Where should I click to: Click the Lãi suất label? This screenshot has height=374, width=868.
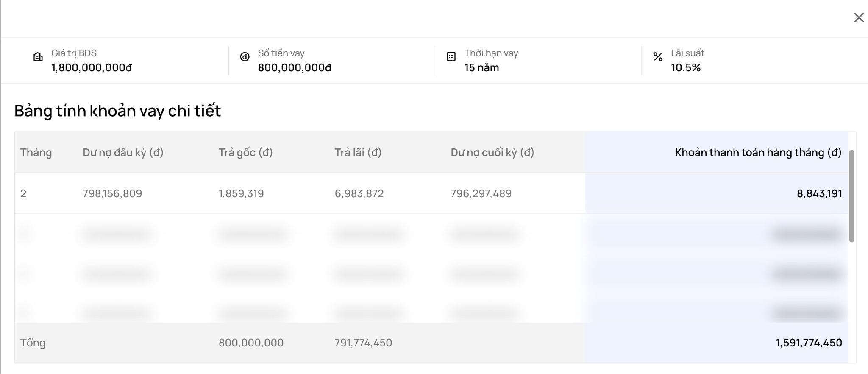(x=687, y=53)
